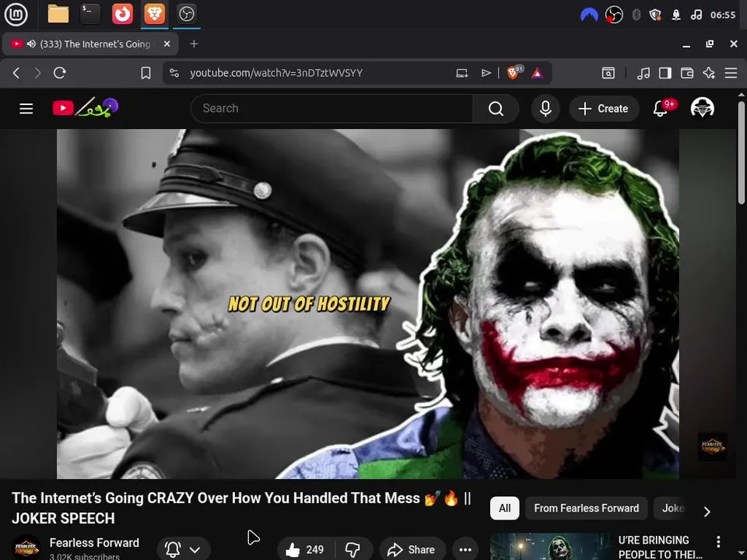Dislike this video
The height and width of the screenshot is (560, 747).
click(353, 550)
